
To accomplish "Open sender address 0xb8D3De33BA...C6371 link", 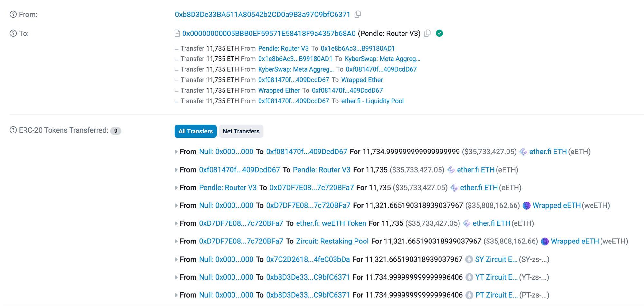I will [262, 15].
